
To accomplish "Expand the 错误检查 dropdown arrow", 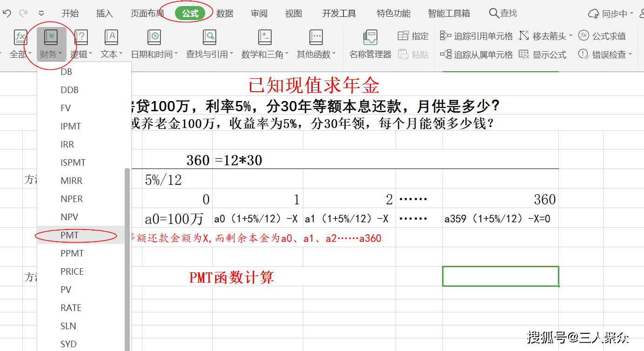I will [631, 55].
